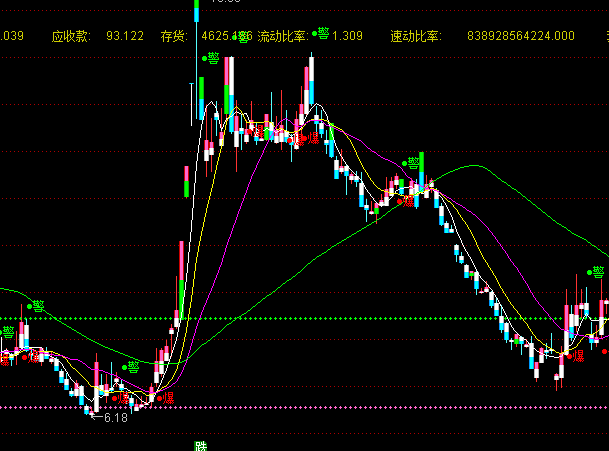Click the green dotted horizontal level line
This screenshot has height=451, width=609.
[x=300, y=319]
